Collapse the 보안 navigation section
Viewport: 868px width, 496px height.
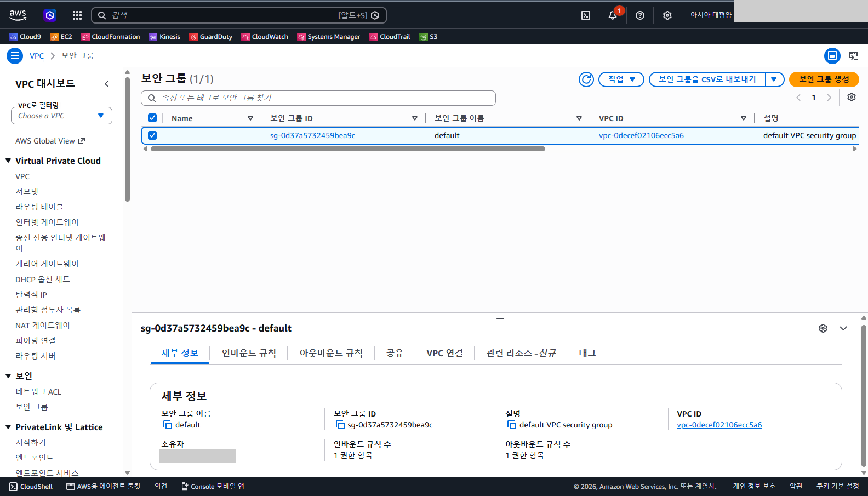[x=8, y=375]
